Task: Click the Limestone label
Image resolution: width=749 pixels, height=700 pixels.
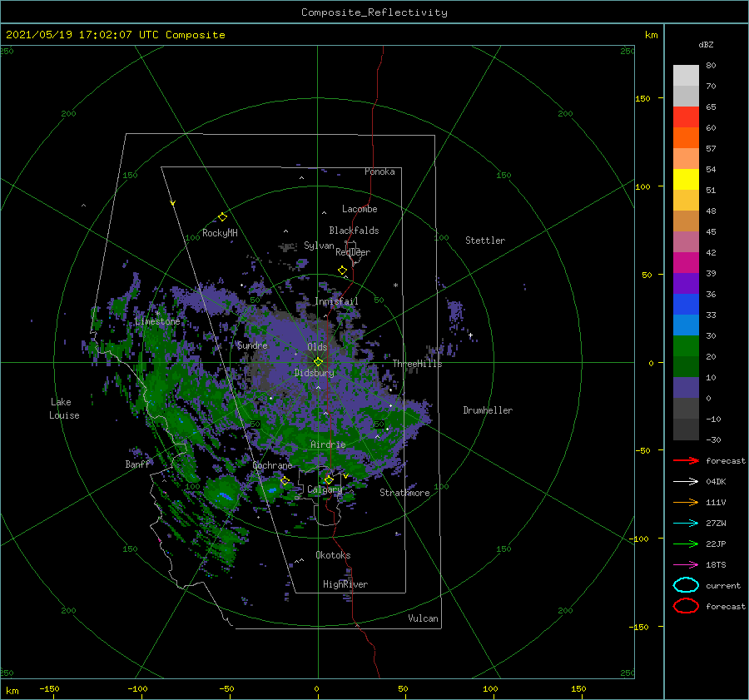Action: [x=157, y=321]
